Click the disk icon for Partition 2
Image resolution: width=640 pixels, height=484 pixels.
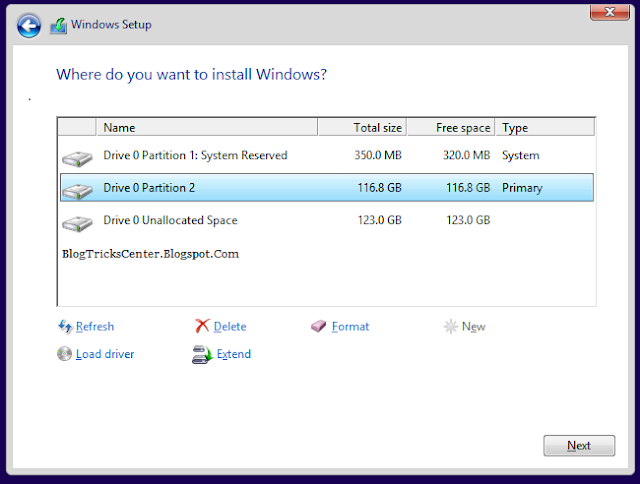coord(78,191)
